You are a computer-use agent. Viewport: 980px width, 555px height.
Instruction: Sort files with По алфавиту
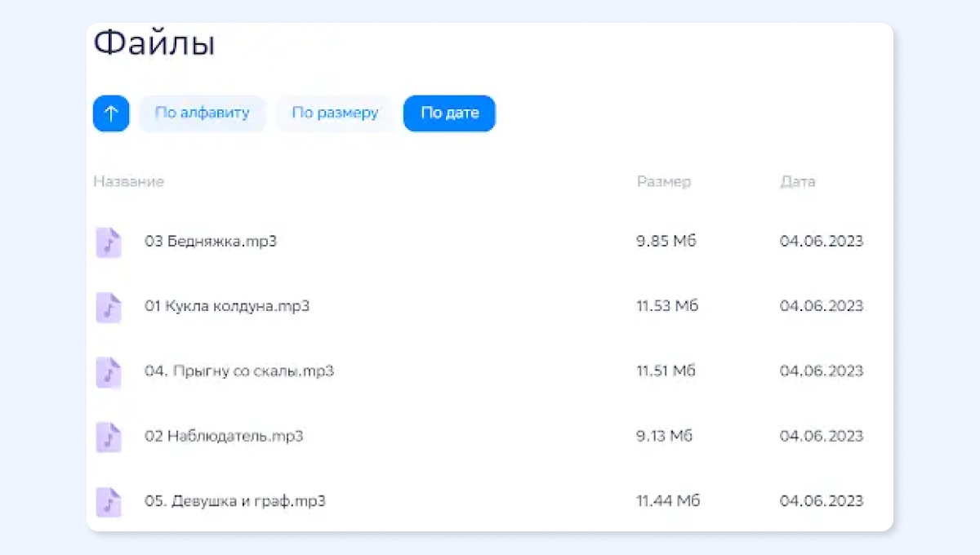click(x=202, y=113)
